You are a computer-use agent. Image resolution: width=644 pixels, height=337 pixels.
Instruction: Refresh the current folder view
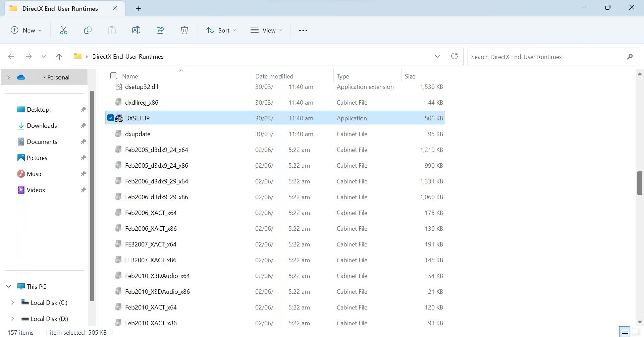click(x=454, y=56)
